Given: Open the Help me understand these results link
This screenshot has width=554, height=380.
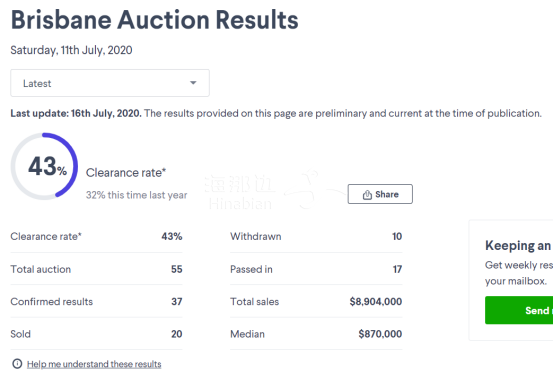Looking at the screenshot, I should tap(94, 364).
